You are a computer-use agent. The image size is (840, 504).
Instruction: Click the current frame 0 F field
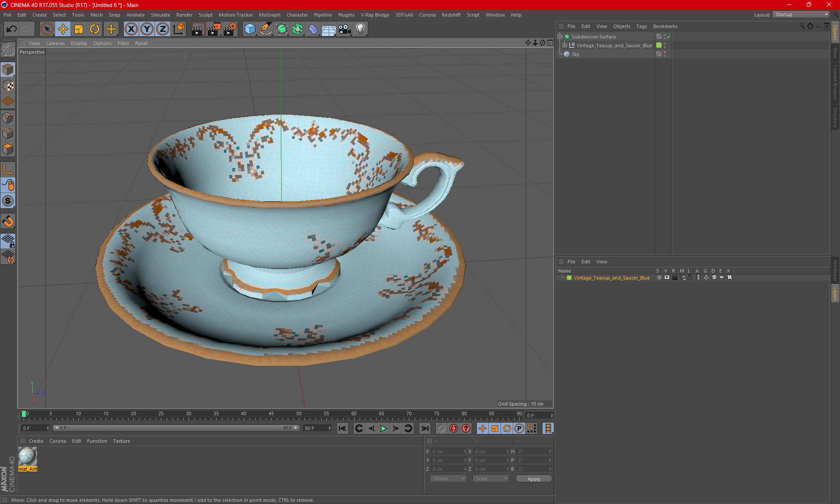point(35,428)
